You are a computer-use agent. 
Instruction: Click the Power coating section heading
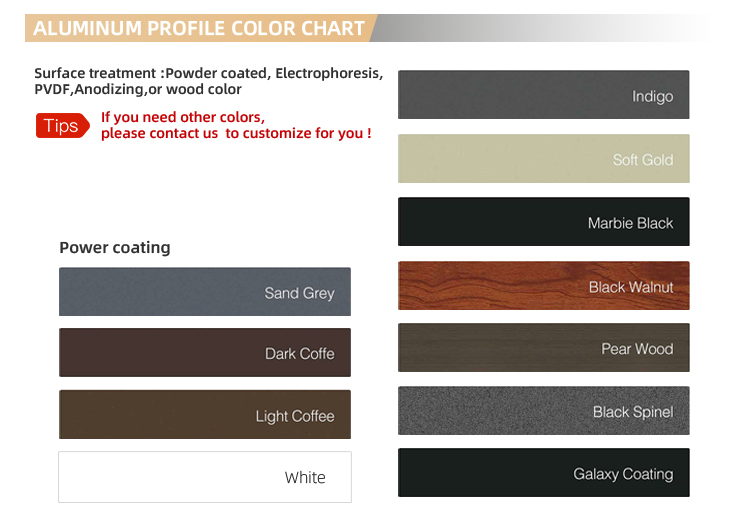coord(115,248)
